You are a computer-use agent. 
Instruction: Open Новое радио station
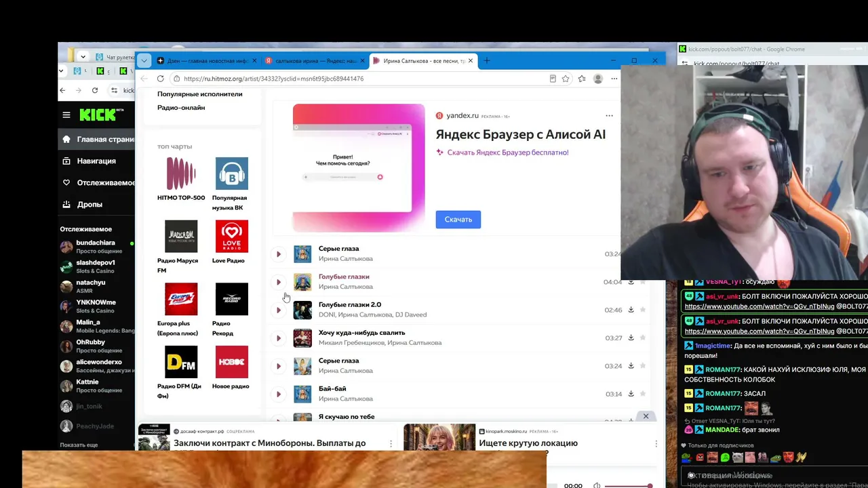coord(231,368)
